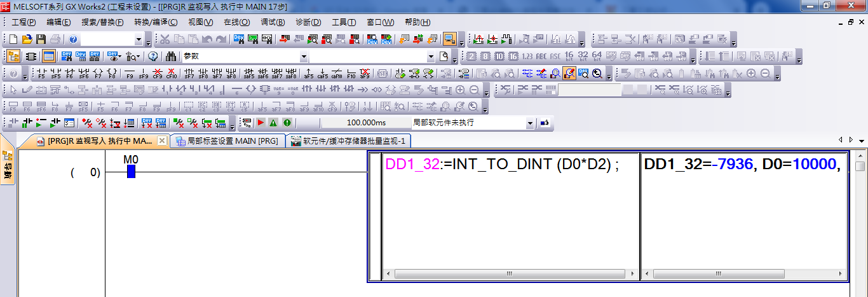868x297 pixels.
Task: Click the red run arrow icon
Action: coord(261,123)
